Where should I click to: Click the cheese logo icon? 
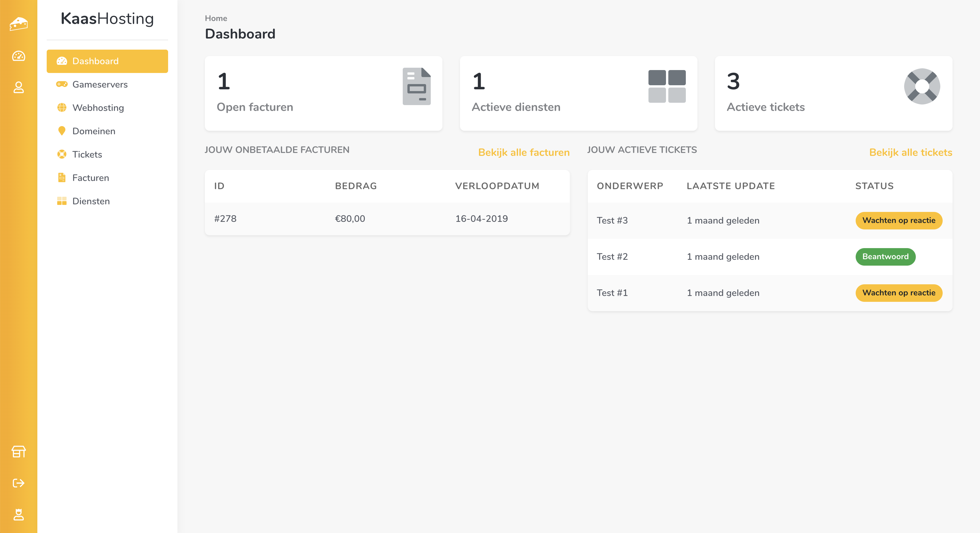pyautogui.click(x=18, y=24)
